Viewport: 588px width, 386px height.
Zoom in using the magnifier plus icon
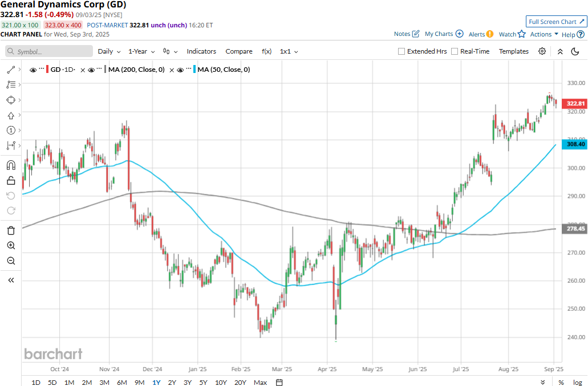[11, 246]
